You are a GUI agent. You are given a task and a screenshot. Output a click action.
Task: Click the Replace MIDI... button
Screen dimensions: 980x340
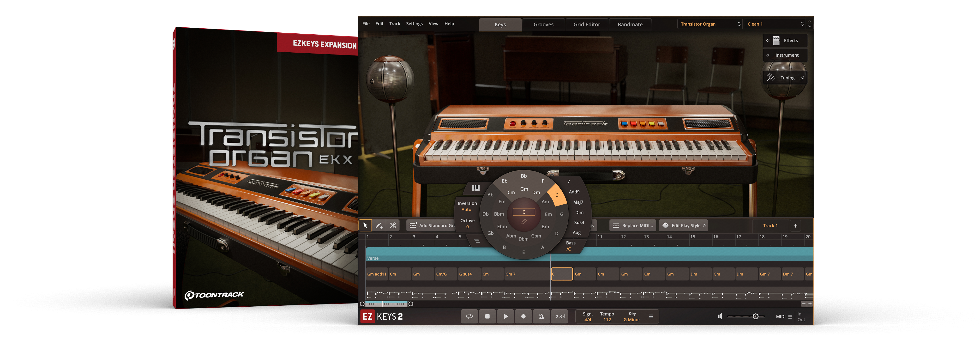click(x=633, y=225)
